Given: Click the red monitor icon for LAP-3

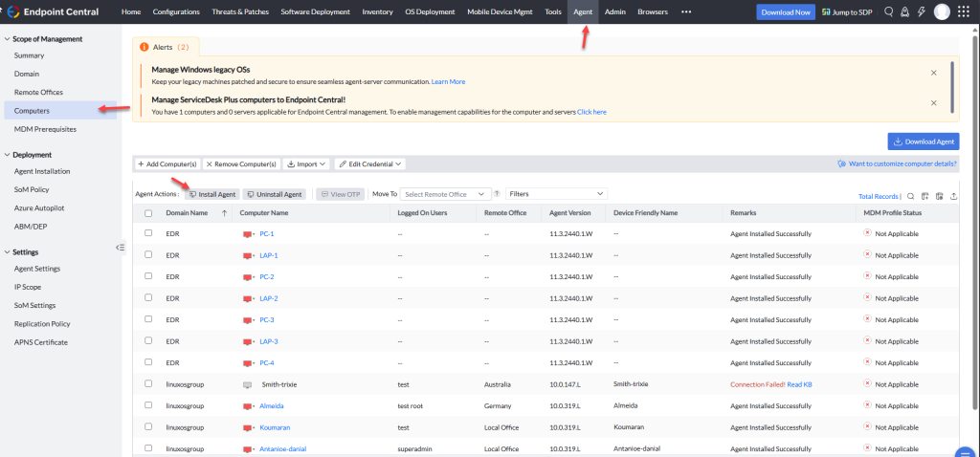Looking at the screenshot, I should coord(248,341).
